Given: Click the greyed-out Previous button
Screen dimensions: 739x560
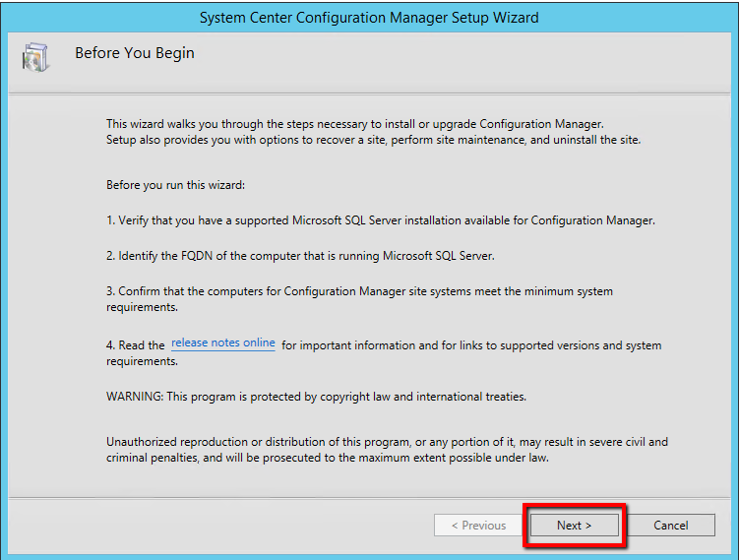Looking at the screenshot, I should pos(478,526).
